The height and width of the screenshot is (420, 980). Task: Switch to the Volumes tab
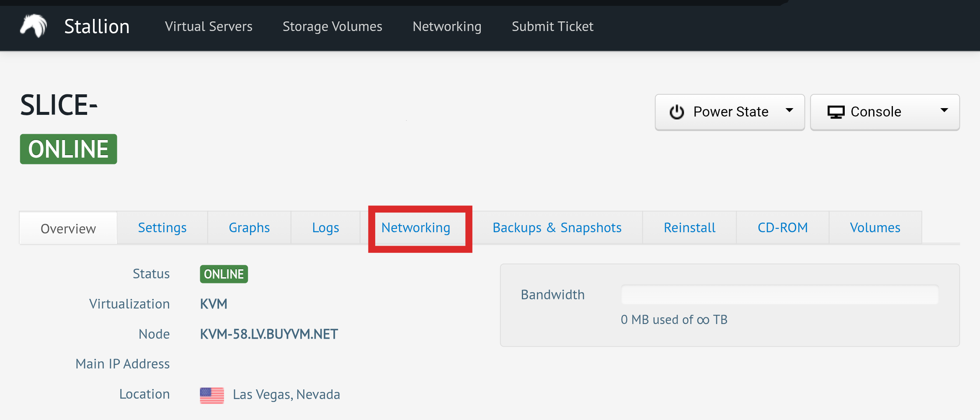click(x=875, y=228)
